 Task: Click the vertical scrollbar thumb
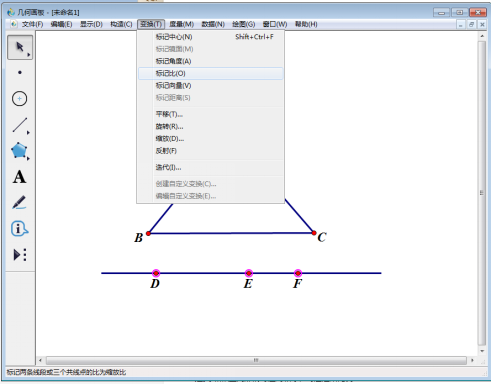tap(482, 193)
